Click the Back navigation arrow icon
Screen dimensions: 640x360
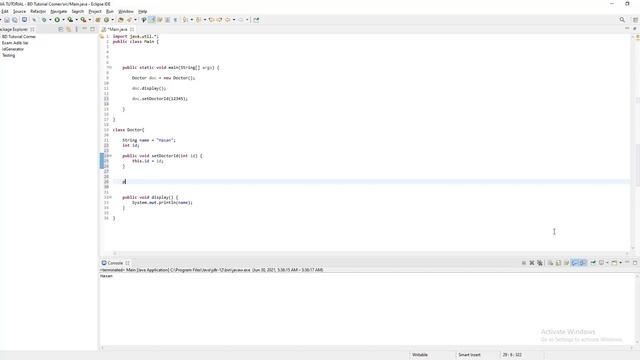tap(228, 20)
